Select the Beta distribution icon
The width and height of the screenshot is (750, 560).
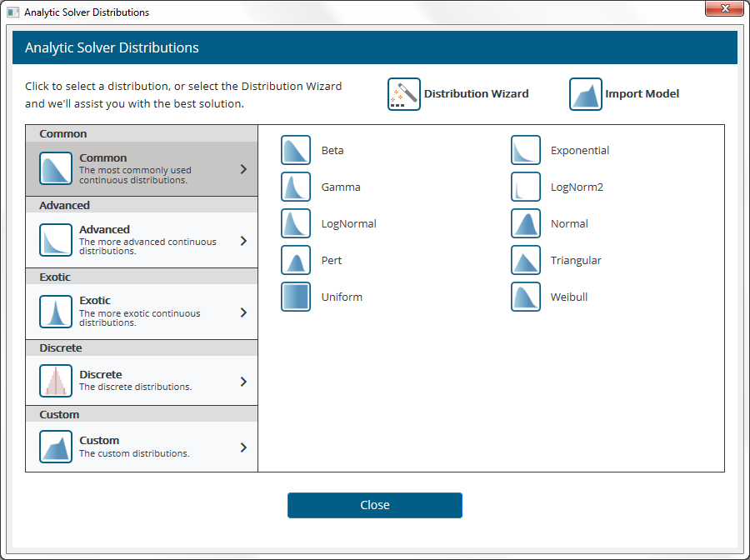[294, 150]
